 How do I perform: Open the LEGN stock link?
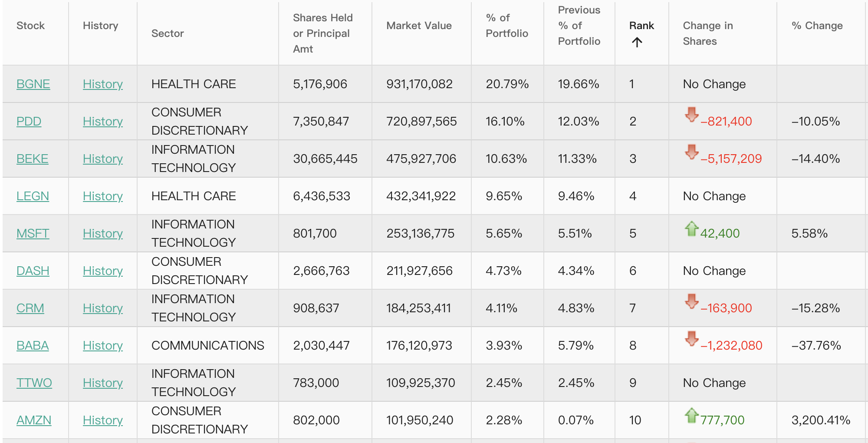pyautogui.click(x=33, y=196)
